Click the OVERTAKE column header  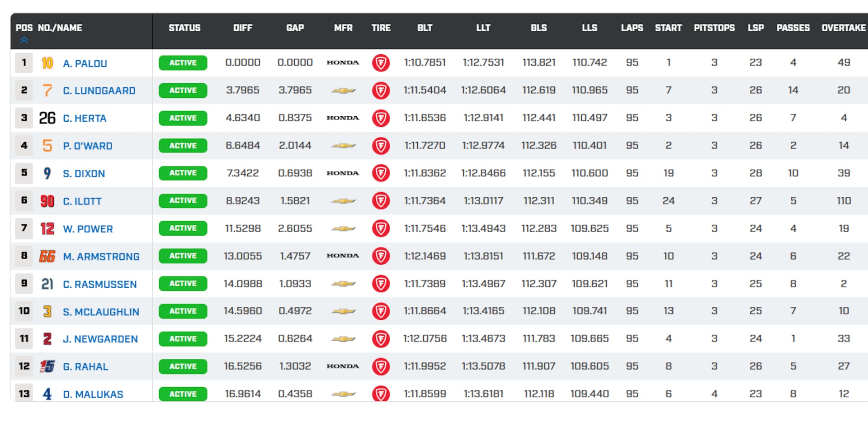843,28
